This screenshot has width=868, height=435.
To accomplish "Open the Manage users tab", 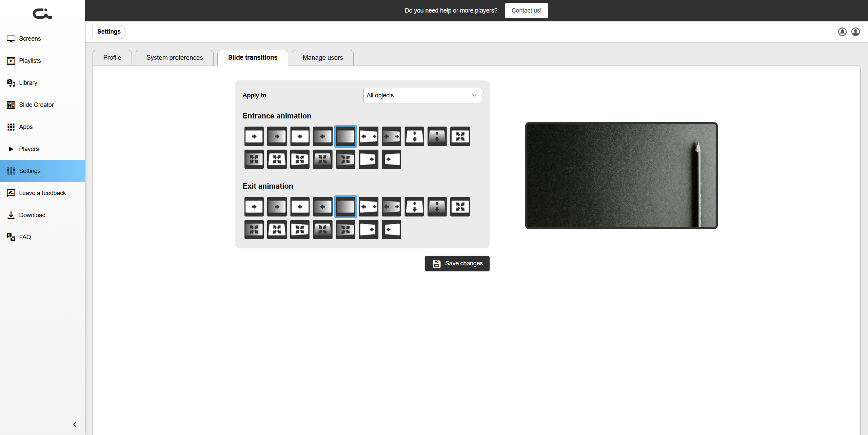I will click(x=322, y=58).
